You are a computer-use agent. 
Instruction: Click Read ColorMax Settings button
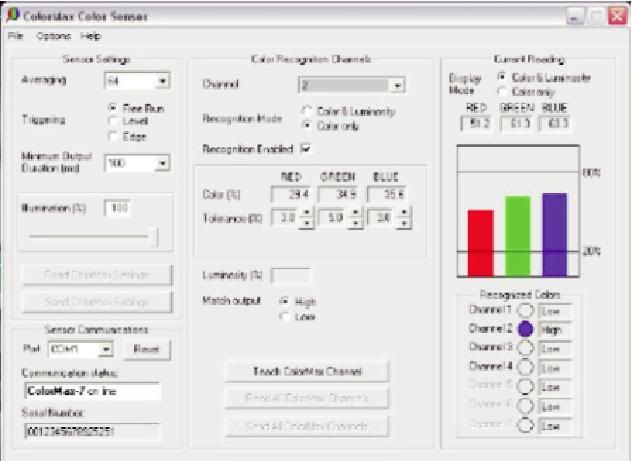tap(97, 275)
